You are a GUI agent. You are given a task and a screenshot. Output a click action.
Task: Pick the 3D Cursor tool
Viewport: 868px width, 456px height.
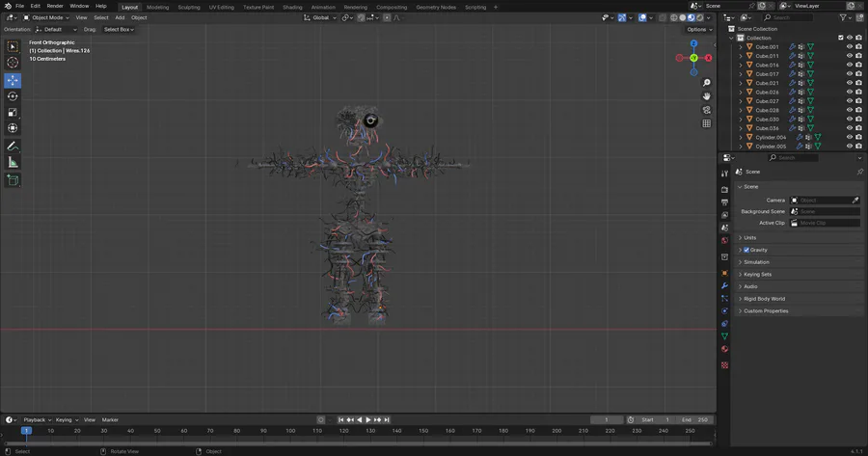[x=13, y=63]
